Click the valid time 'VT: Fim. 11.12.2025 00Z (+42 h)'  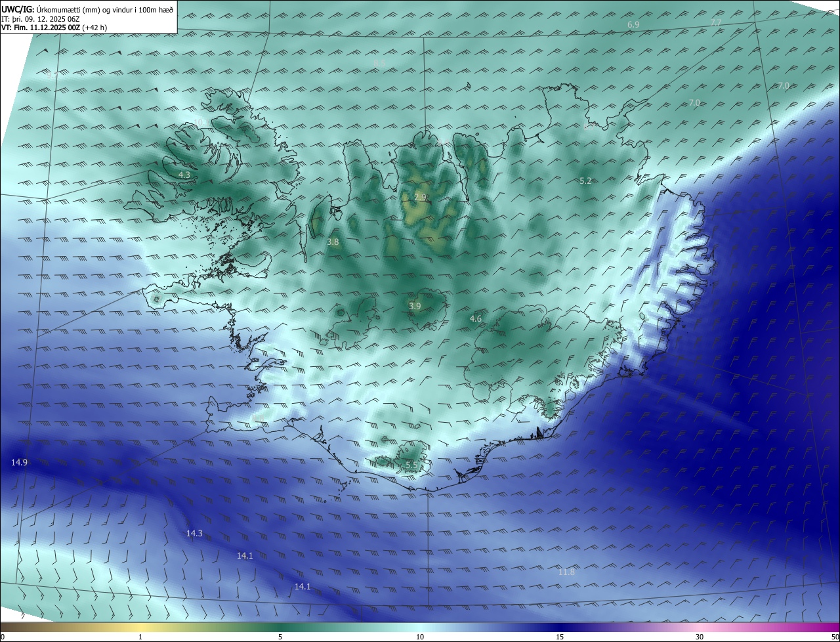coord(54,28)
